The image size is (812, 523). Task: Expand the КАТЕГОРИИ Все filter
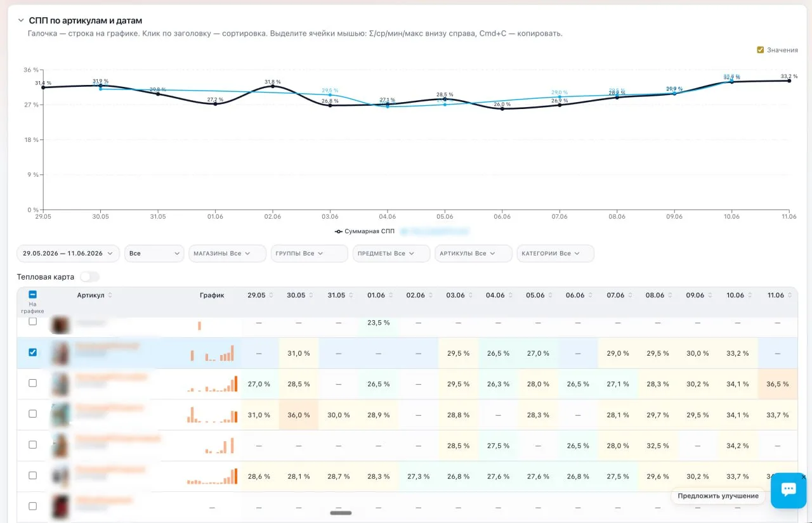click(x=555, y=254)
